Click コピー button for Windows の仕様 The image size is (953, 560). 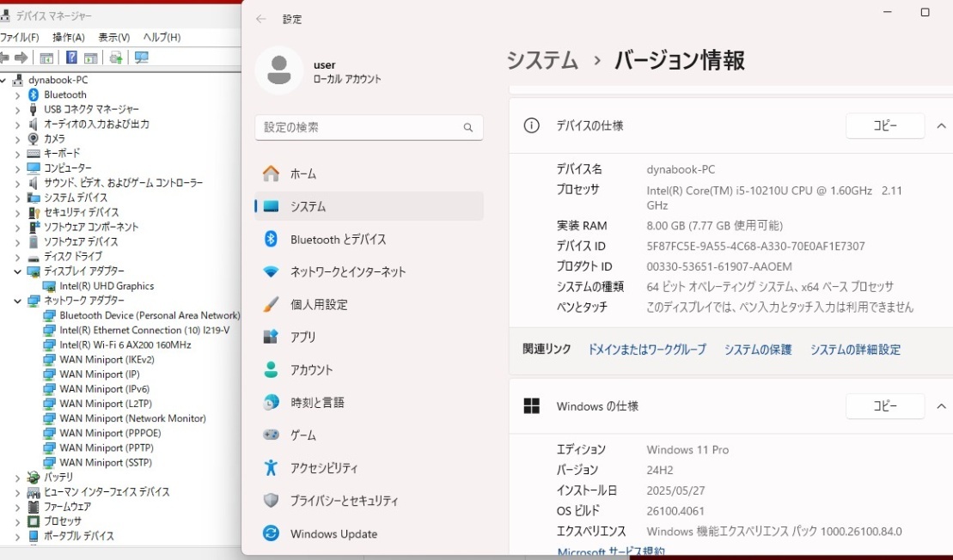[x=885, y=405]
